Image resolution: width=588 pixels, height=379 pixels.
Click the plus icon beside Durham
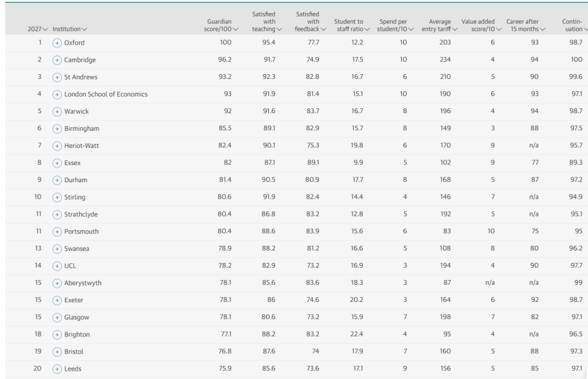(57, 180)
